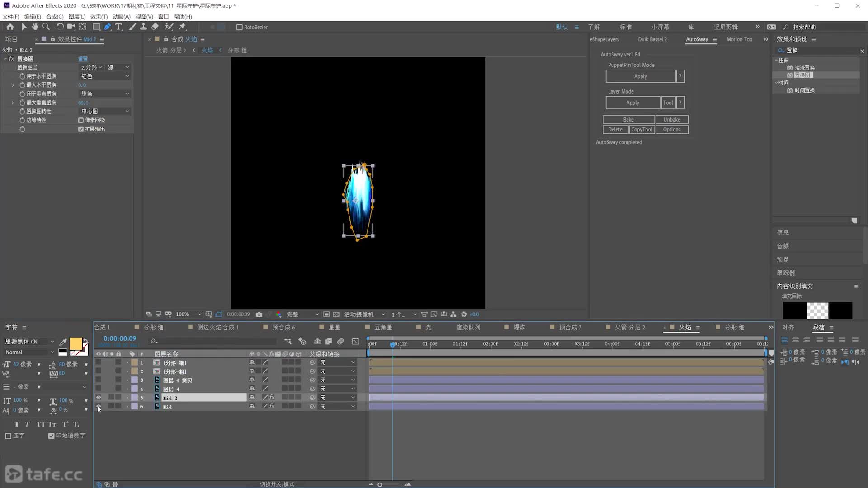This screenshot has width=868, height=488.
Task: Select the Unified Camera tool
Action: (71, 27)
